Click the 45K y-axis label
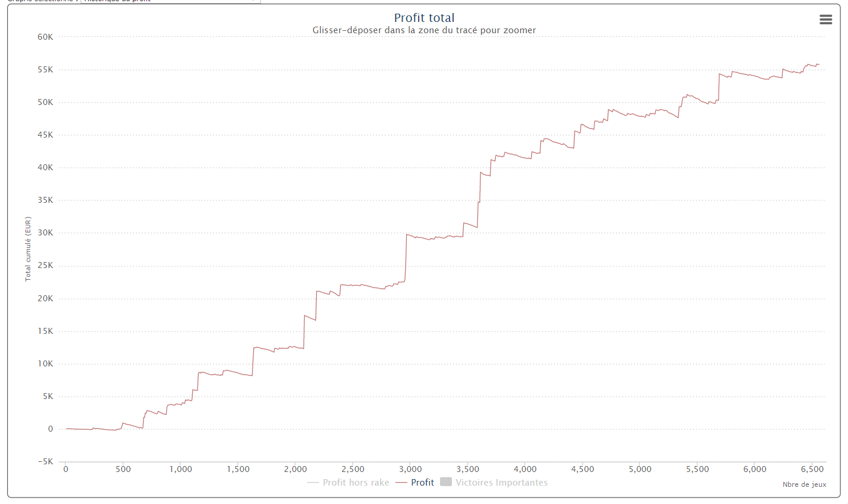This screenshot has height=504, width=848. pos(45,135)
